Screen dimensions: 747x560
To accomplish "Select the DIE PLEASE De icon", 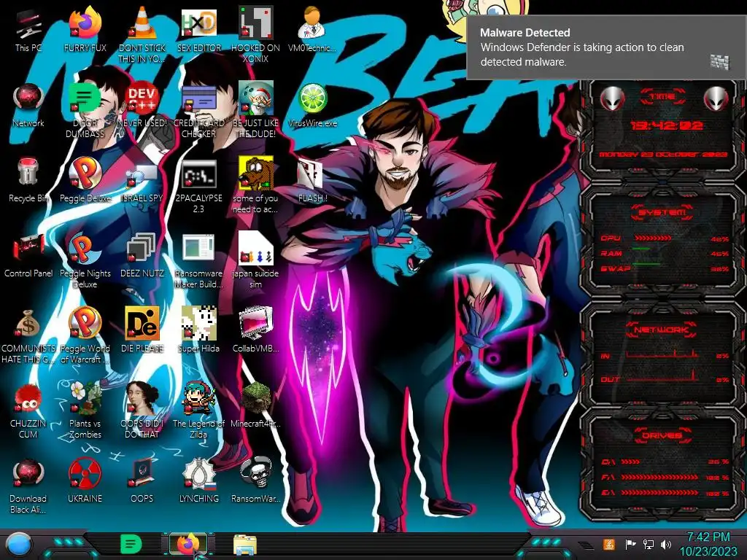I will coord(142,330).
